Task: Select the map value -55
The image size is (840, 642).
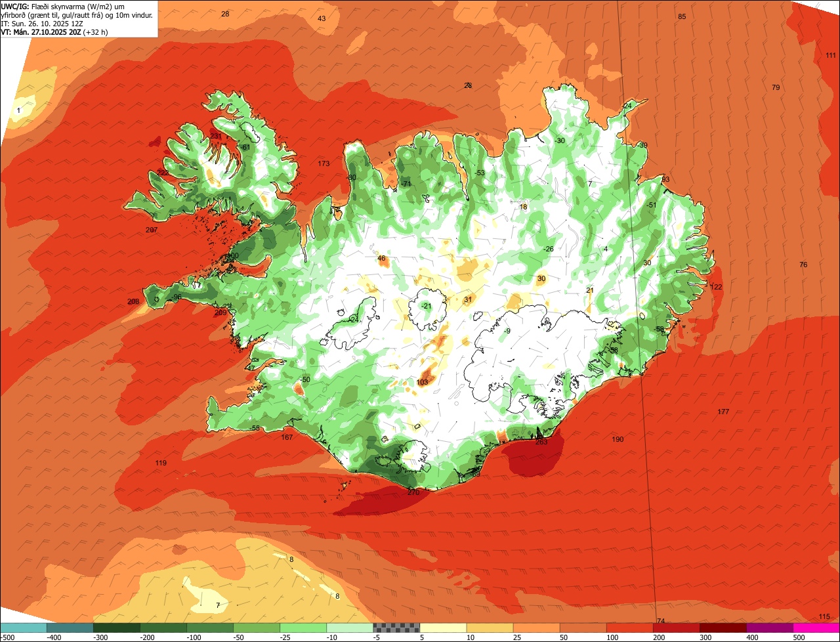Action: coord(256,428)
